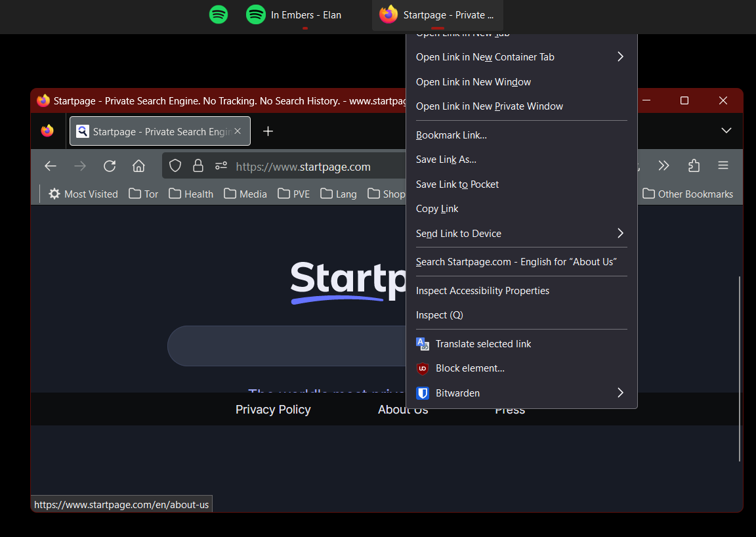Open the Firefox hamburger application menu
756x537 pixels.
click(x=723, y=166)
